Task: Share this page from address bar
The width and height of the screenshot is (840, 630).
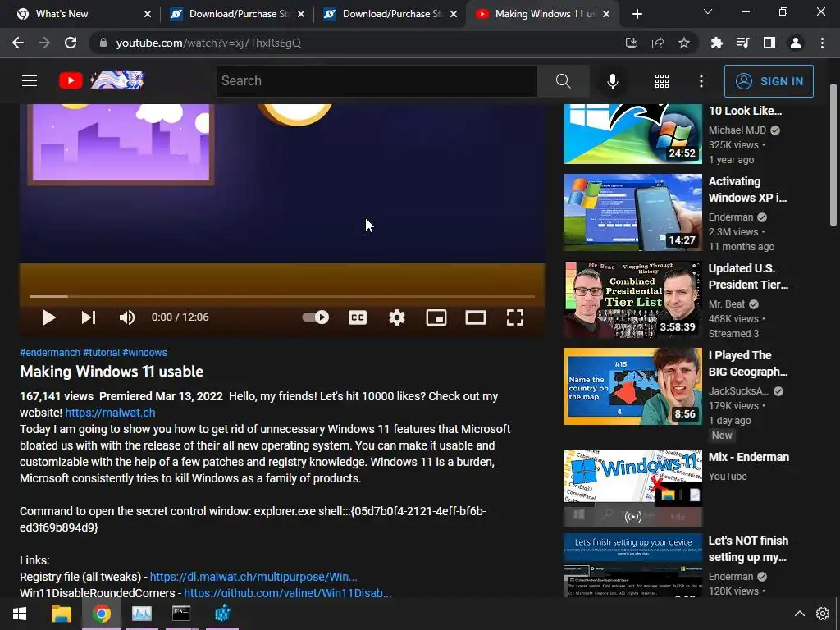Action: 658,43
